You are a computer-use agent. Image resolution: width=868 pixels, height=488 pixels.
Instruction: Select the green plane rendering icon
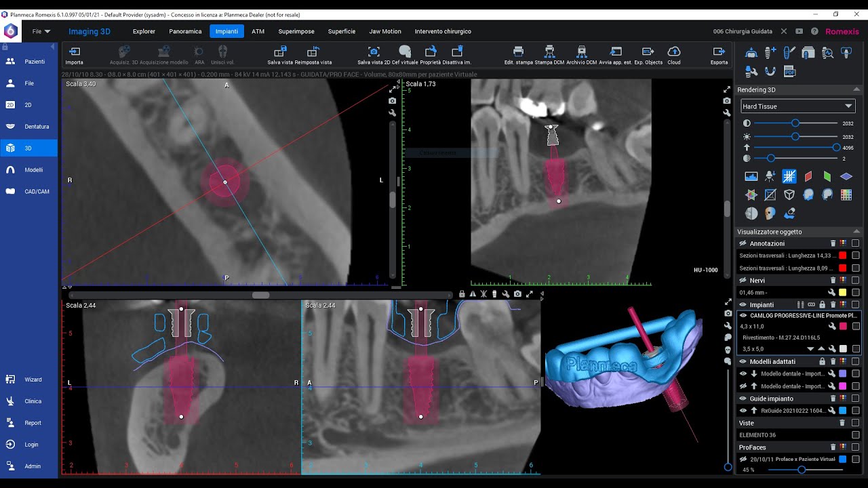(x=827, y=176)
